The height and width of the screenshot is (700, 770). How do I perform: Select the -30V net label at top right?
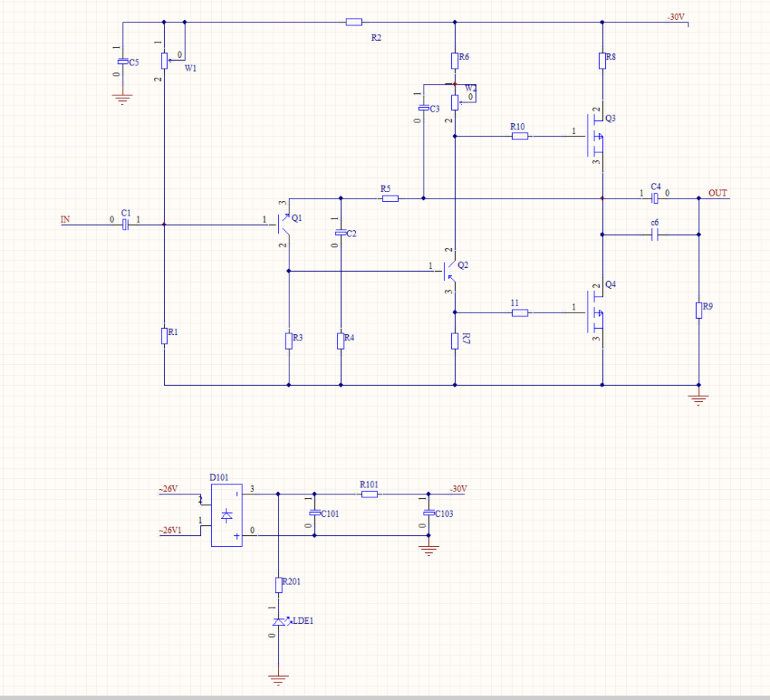(675, 17)
